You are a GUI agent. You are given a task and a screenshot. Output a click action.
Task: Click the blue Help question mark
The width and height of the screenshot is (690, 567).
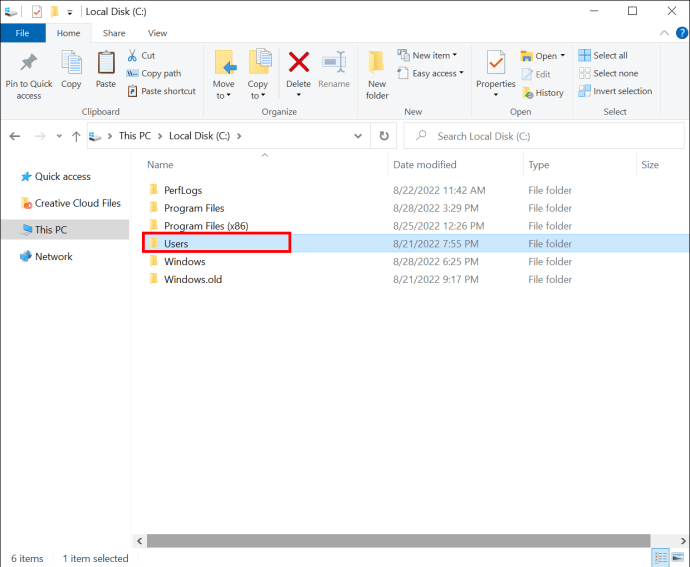681,33
